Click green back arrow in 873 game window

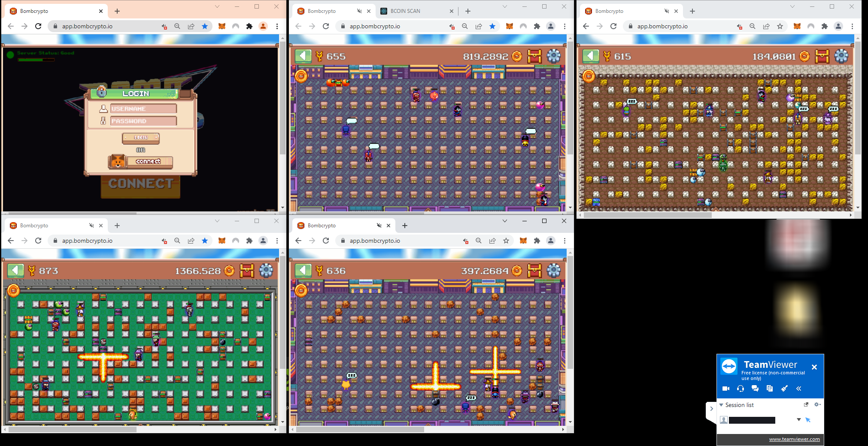click(15, 270)
